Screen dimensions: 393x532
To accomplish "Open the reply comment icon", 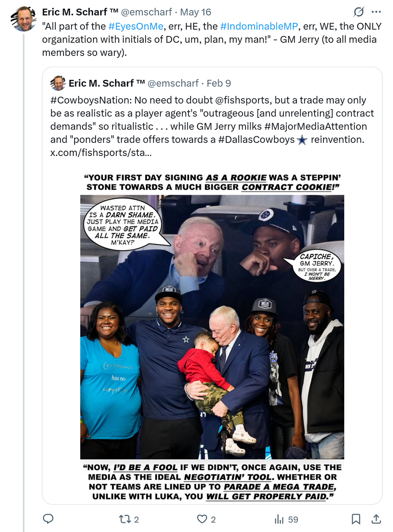I will (x=48, y=519).
